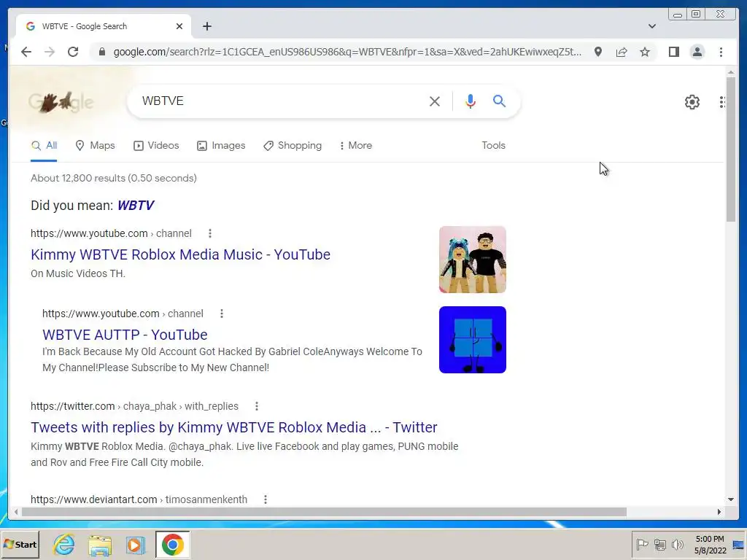Click the blue magnifier search button
Image resolution: width=747 pixels, height=560 pixels.
[x=499, y=101]
